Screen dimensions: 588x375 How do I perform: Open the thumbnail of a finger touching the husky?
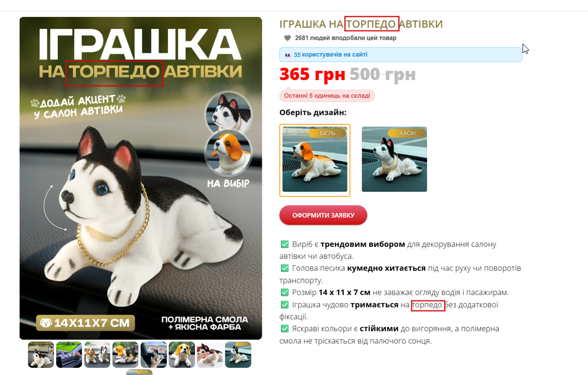(209, 354)
